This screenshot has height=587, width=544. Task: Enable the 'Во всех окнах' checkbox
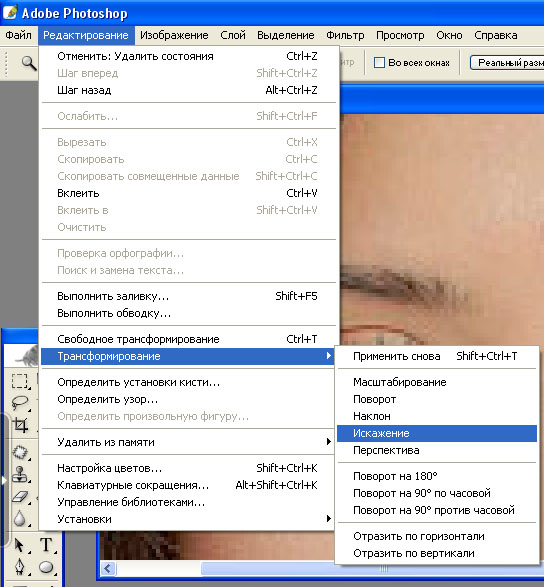click(x=379, y=63)
